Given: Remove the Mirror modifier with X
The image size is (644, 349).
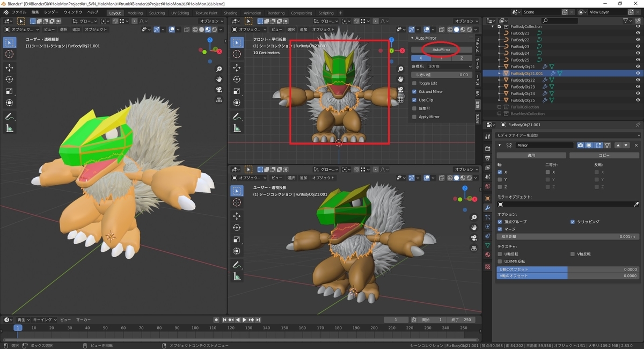Looking at the screenshot, I should pos(636,145).
